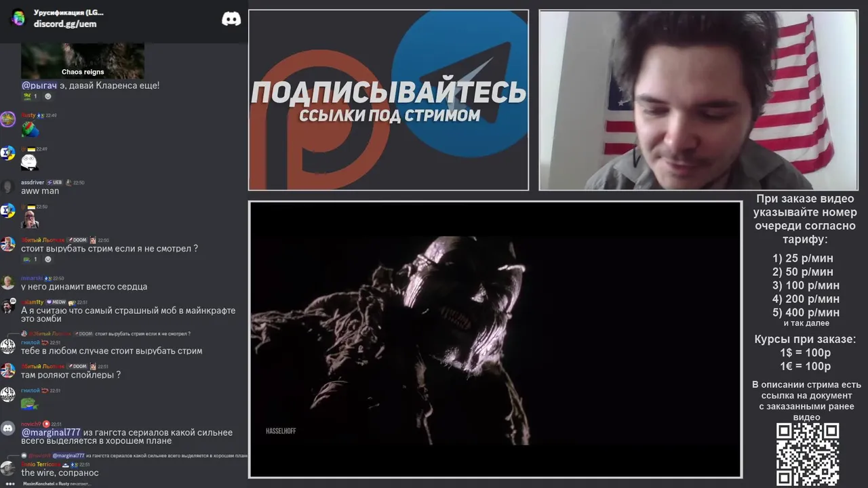This screenshot has width=868, height=488.
Task: Click the monster video player frame
Action: (495, 340)
